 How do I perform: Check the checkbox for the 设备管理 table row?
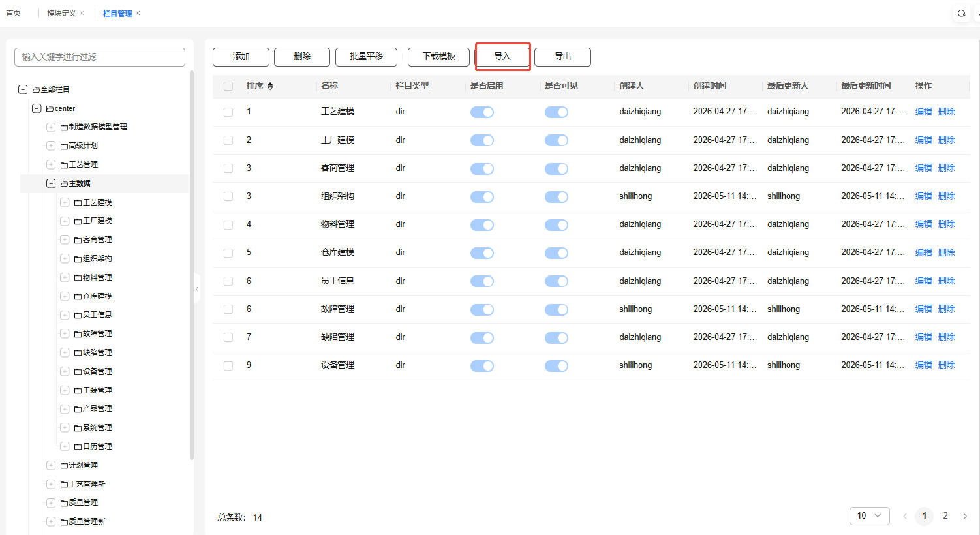228,365
